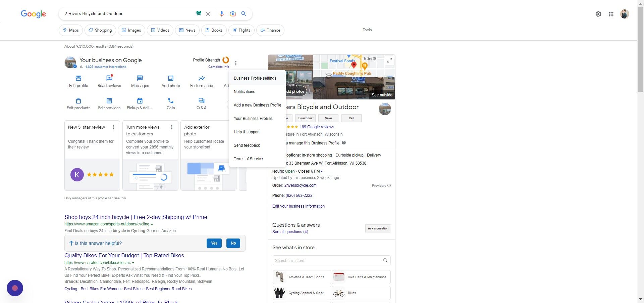Click the three-dot business profile menu
The height and width of the screenshot is (303, 644).
click(x=236, y=63)
